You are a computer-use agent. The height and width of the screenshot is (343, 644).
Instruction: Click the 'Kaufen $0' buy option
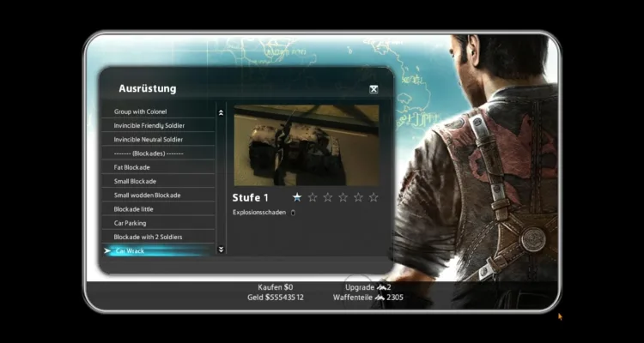pyautogui.click(x=276, y=287)
